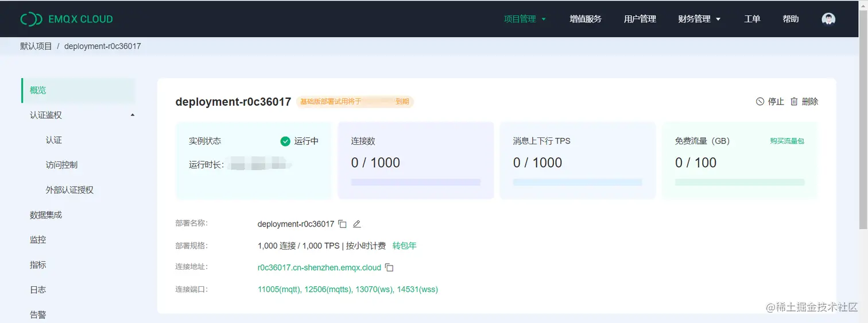Click the deployment-r0c36017 title heading

pyautogui.click(x=233, y=102)
